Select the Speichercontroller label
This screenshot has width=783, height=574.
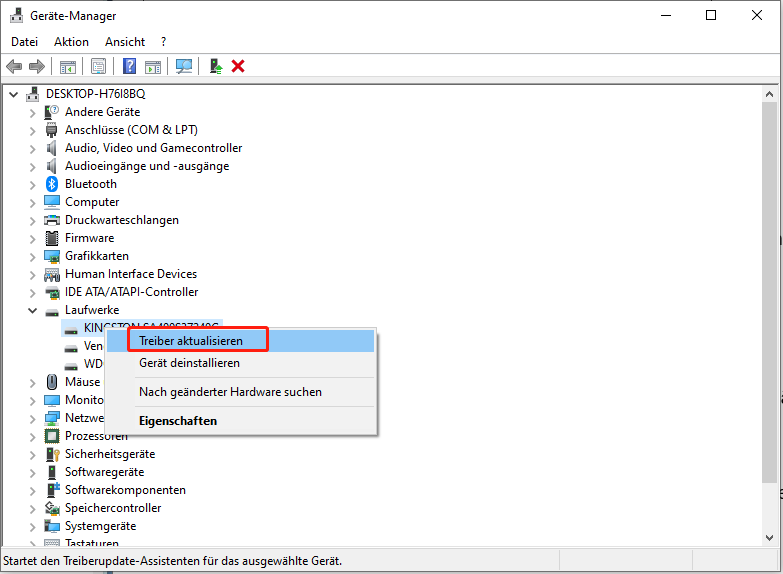113,508
